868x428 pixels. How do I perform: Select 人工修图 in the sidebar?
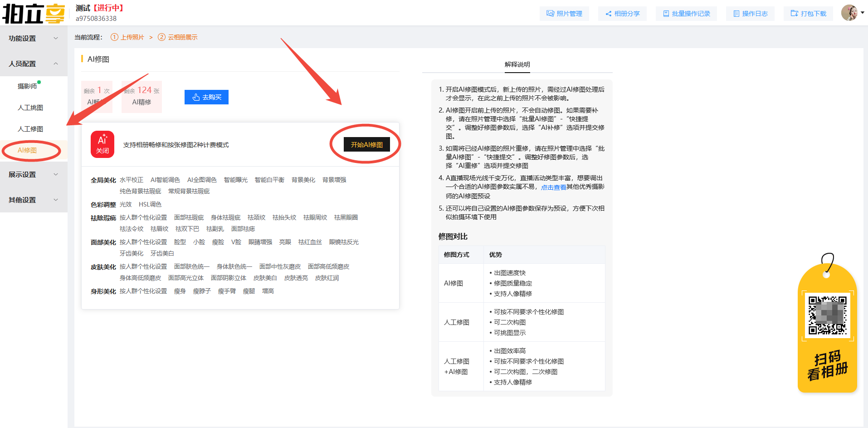[x=30, y=129]
